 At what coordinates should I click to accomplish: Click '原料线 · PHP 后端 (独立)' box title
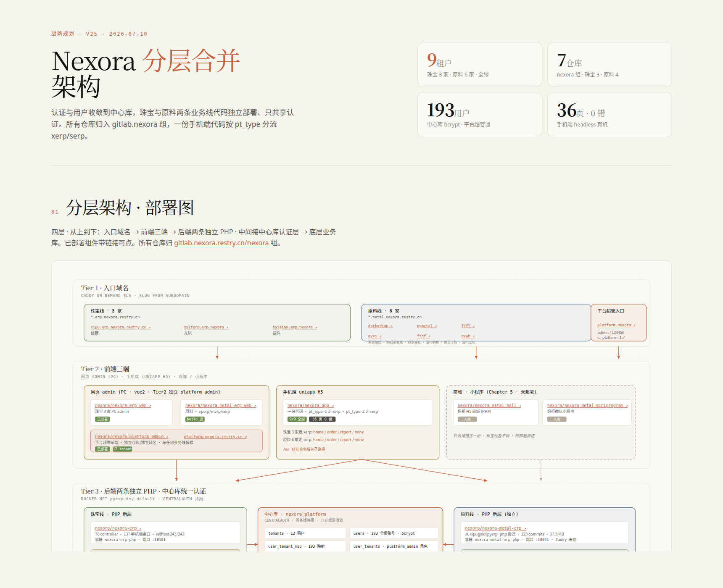(489, 514)
